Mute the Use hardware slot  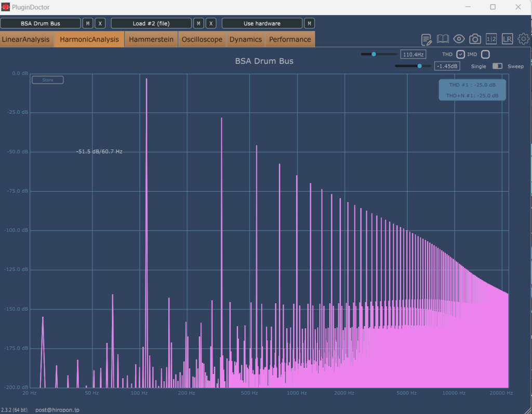pyautogui.click(x=309, y=23)
